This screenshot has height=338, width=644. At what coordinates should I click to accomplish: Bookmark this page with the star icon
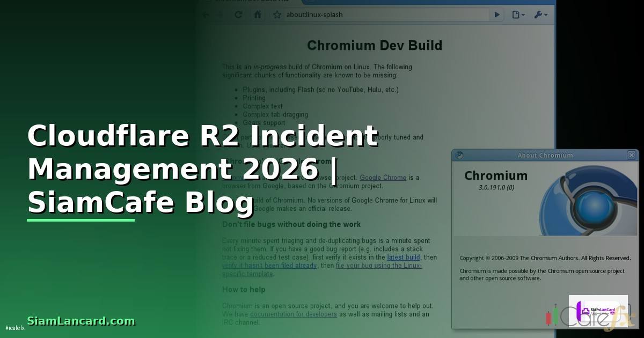[277, 15]
